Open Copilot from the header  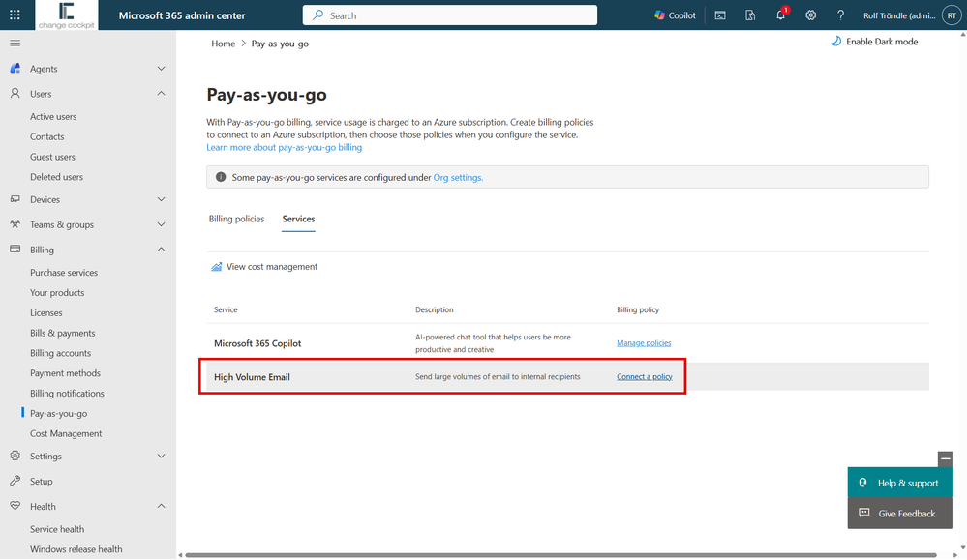(x=675, y=15)
